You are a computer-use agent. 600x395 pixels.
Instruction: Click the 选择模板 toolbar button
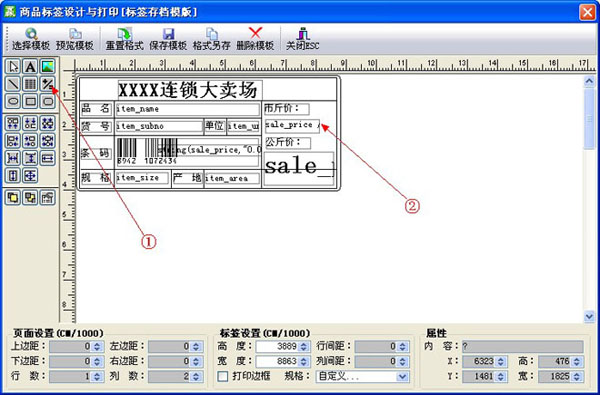31,39
